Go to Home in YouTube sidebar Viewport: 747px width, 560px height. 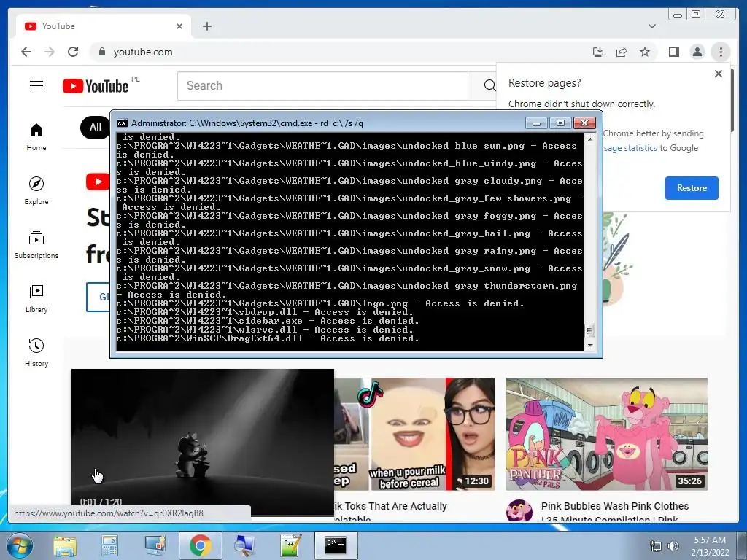[36, 137]
